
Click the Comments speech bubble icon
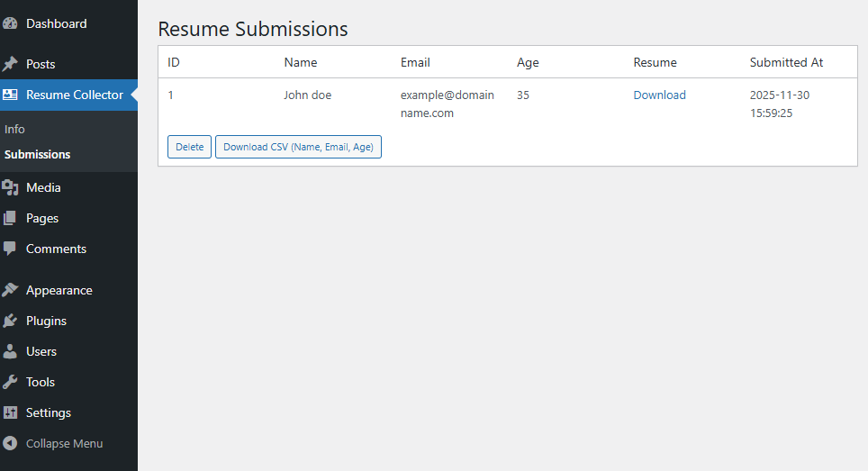coord(10,249)
